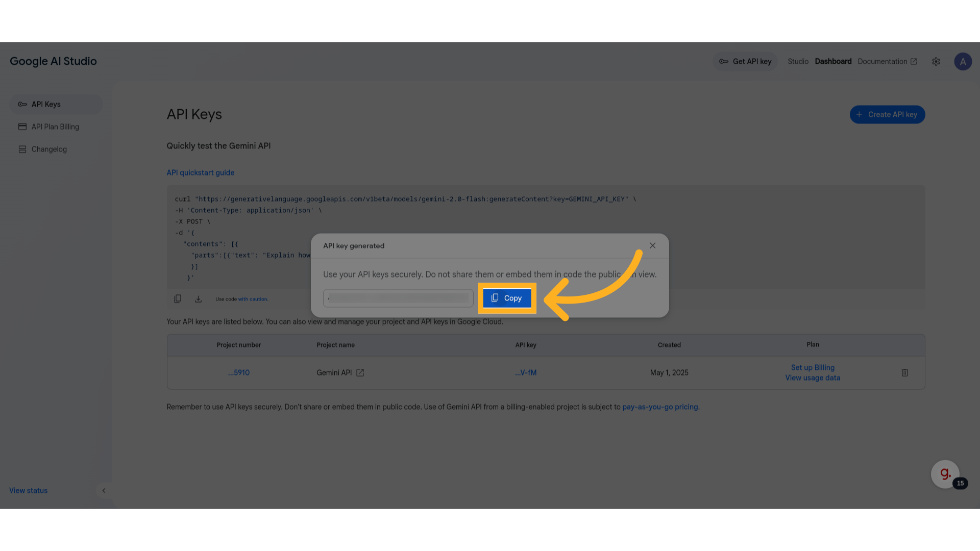Click the Set up Billing link
The image size is (980, 551).
(x=813, y=367)
